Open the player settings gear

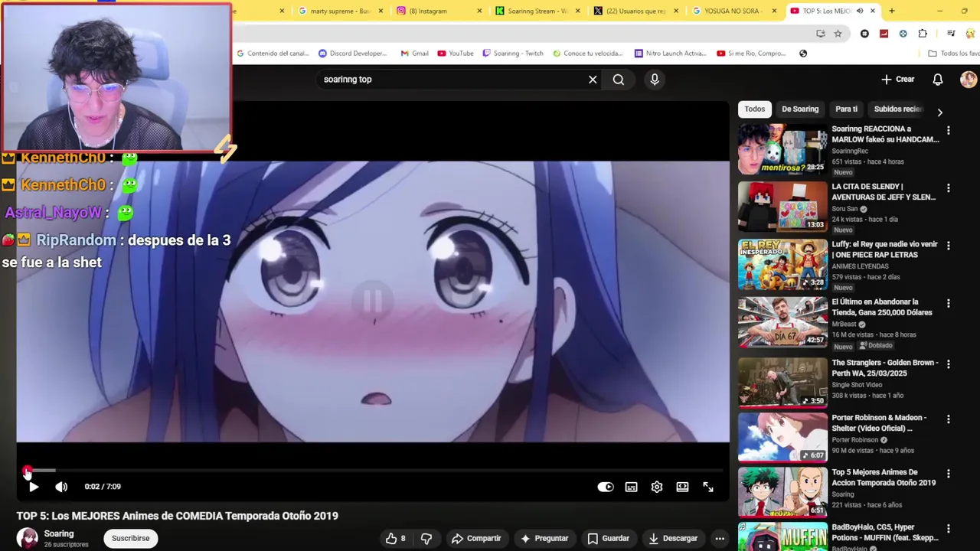[657, 487]
